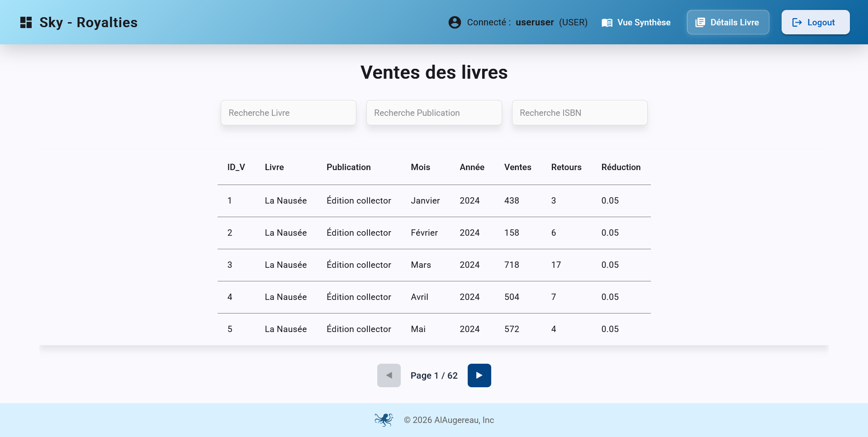Click the octopus logo in the footer
The image size is (868, 437).
coord(384,420)
